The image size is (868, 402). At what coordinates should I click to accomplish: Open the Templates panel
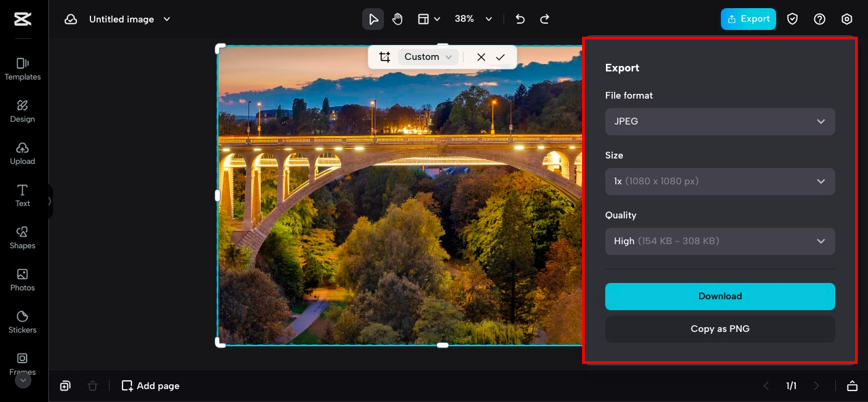point(22,69)
